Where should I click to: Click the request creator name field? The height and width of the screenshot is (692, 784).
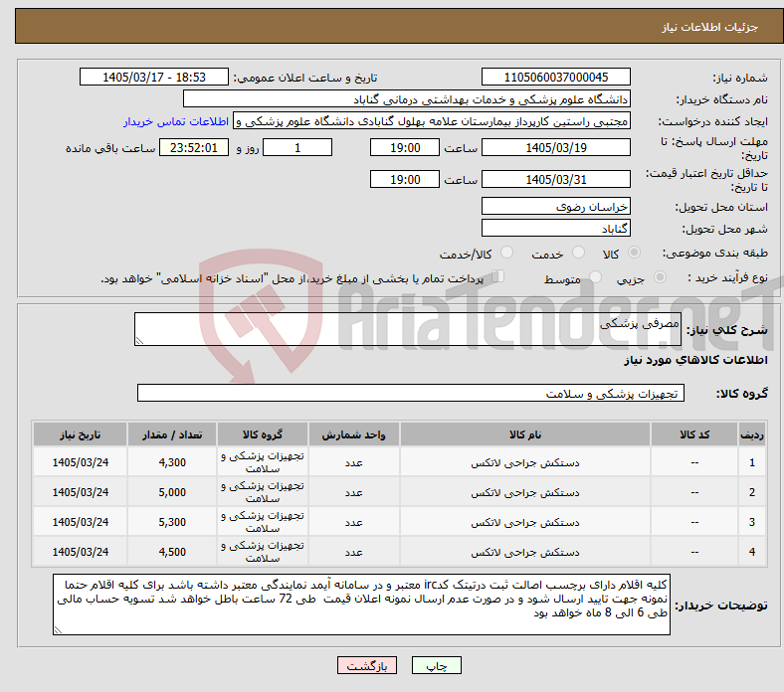pyautogui.click(x=432, y=121)
